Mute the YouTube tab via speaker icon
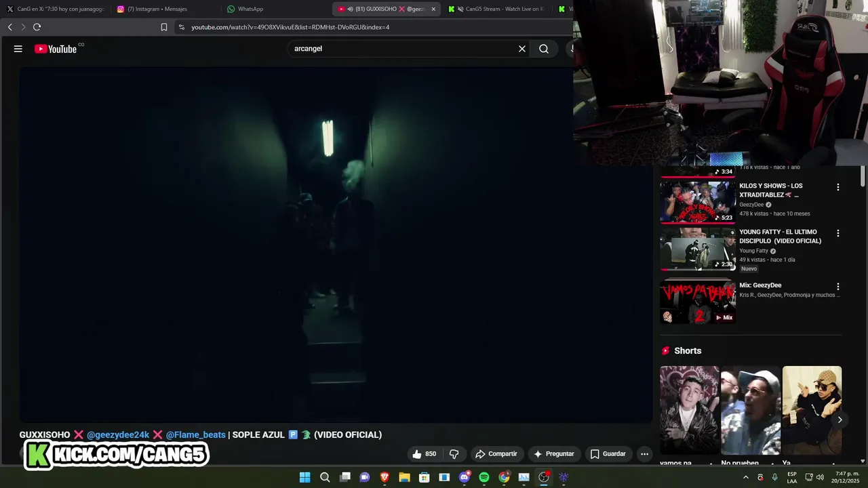Image resolution: width=868 pixels, height=488 pixels. pos(350,9)
